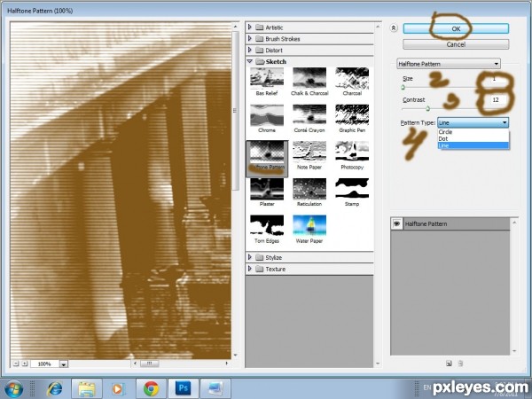Open Internet Explorer from the taskbar

point(55,389)
